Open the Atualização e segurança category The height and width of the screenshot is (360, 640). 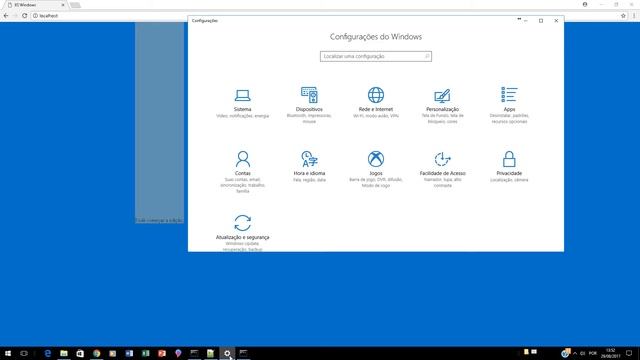[242, 233]
